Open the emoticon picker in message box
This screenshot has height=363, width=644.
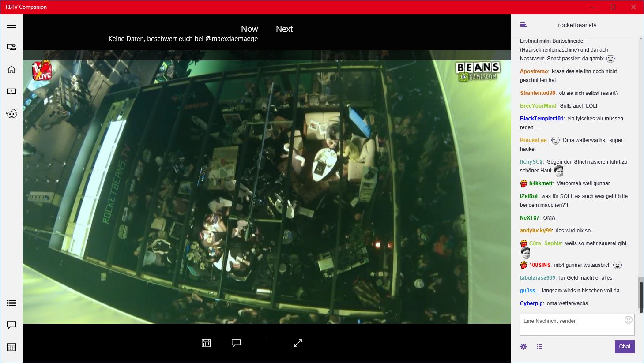click(629, 320)
